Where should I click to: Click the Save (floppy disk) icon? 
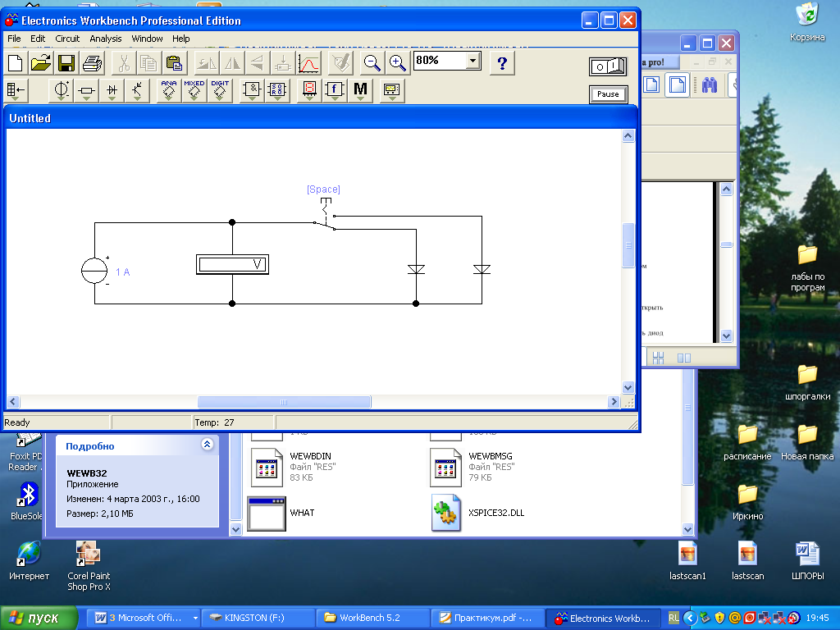66,62
